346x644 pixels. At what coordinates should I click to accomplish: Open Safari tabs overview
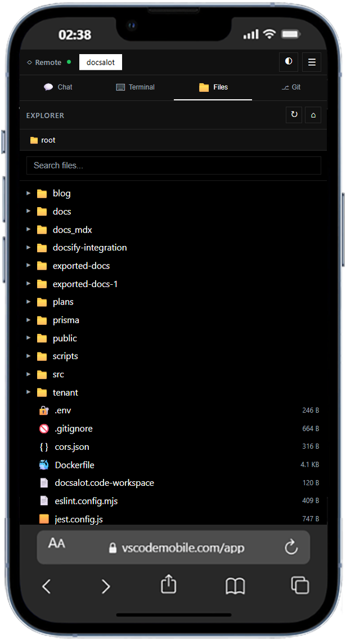(x=300, y=585)
